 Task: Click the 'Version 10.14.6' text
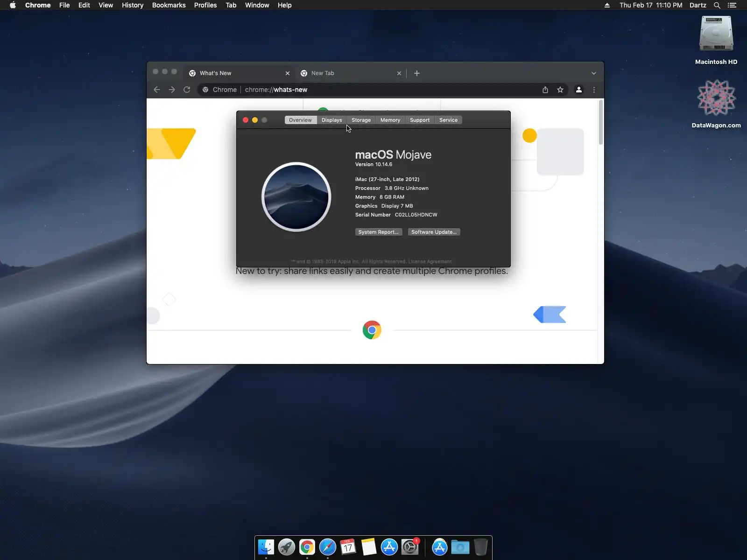click(373, 164)
